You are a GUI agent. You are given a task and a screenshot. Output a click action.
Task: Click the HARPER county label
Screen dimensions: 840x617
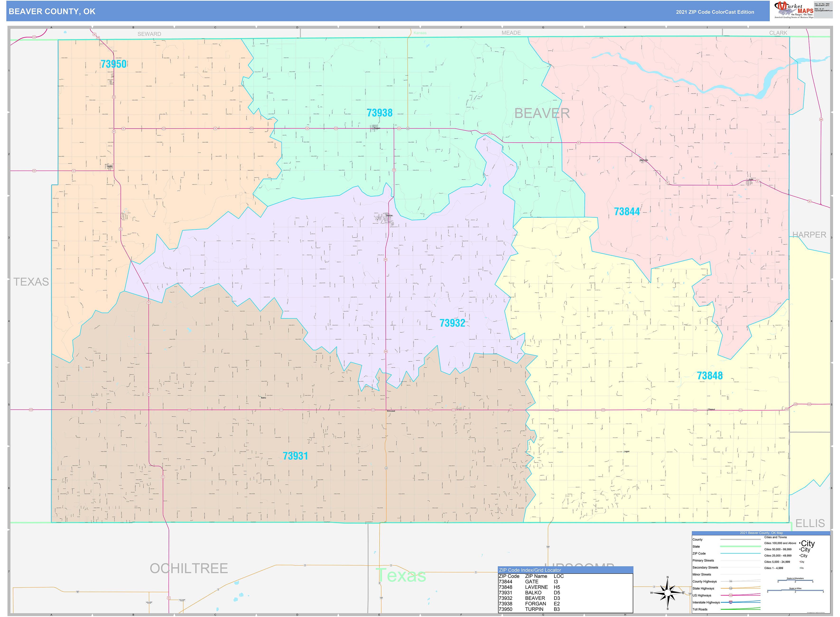[x=809, y=234]
